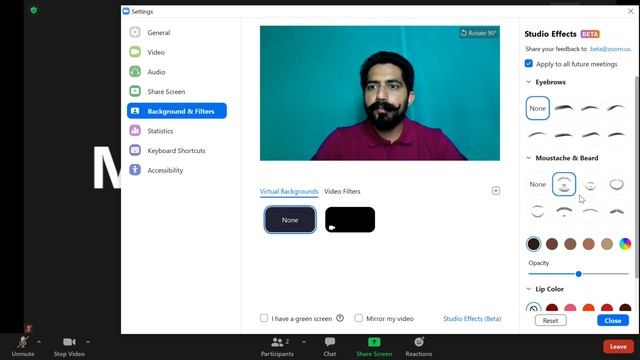
Task: Choose first eyebrow style in second row
Action: (x=538, y=134)
